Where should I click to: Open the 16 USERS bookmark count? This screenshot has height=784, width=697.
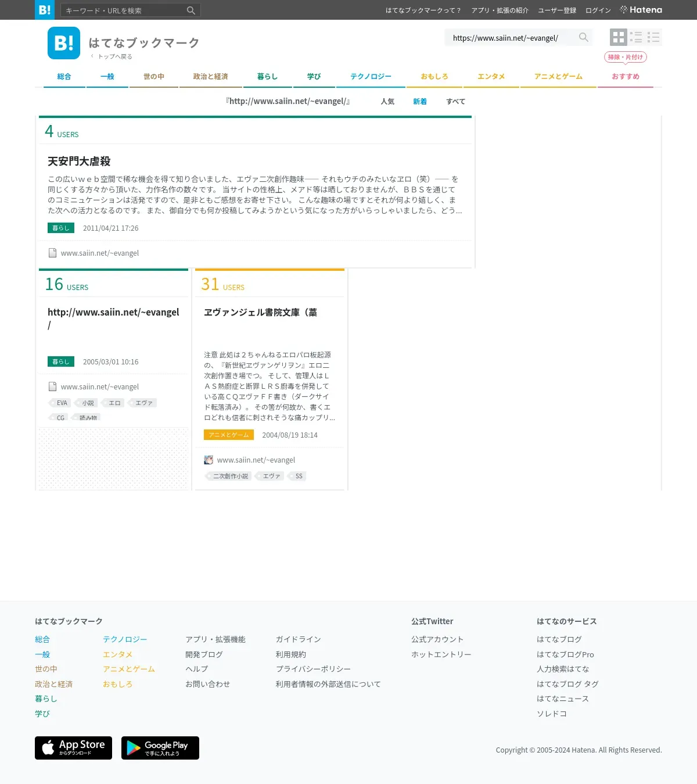coord(67,284)
